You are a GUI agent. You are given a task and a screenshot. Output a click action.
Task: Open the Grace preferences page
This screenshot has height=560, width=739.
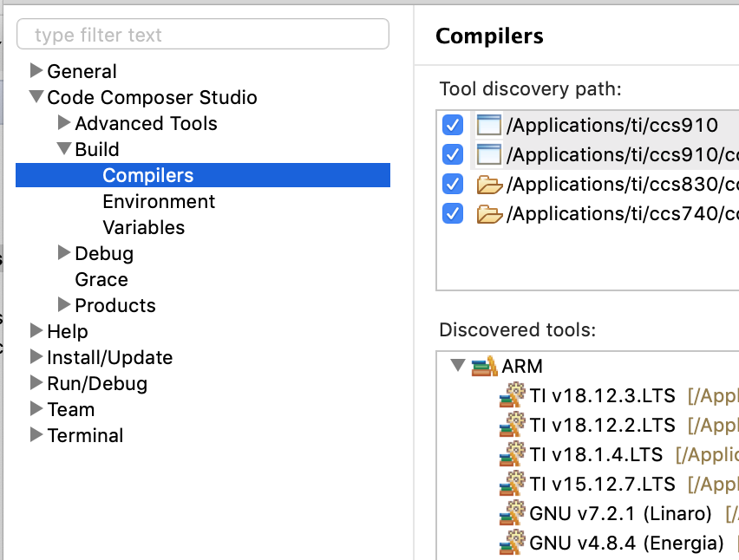(101, 279)
